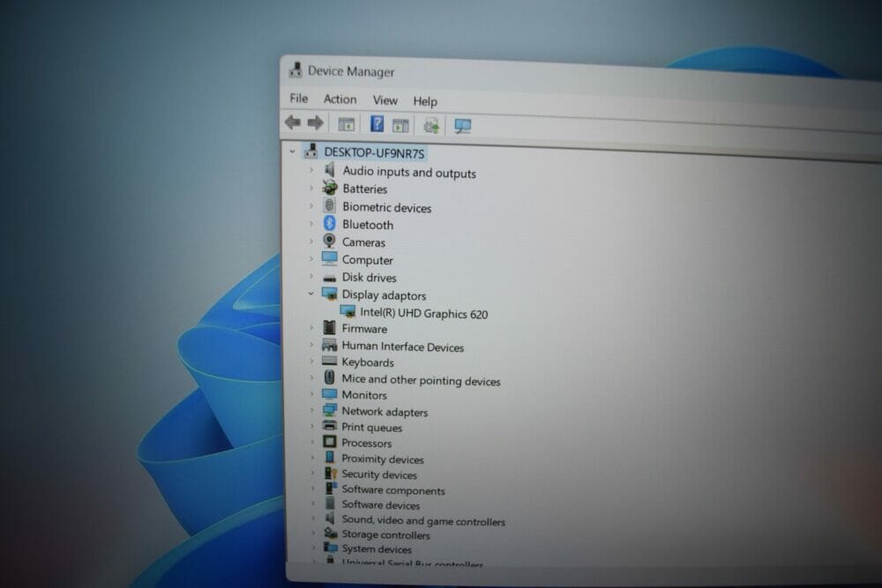Screen dimensions: 882x588
Task: Select the Storage controllers label
Action: click(386, 534)
